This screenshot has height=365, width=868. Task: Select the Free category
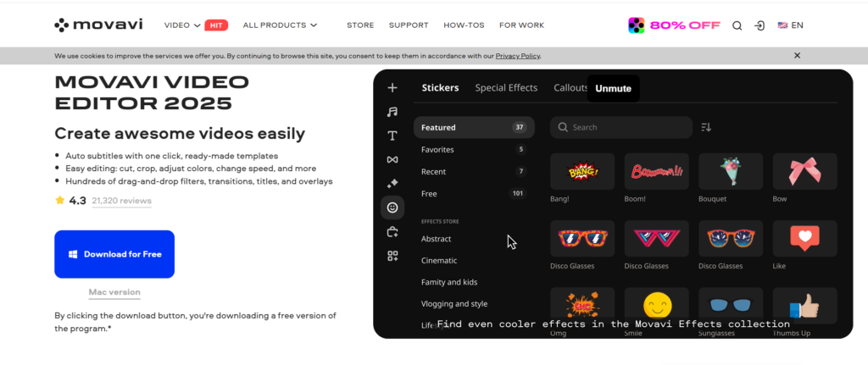tap(474, 194)
